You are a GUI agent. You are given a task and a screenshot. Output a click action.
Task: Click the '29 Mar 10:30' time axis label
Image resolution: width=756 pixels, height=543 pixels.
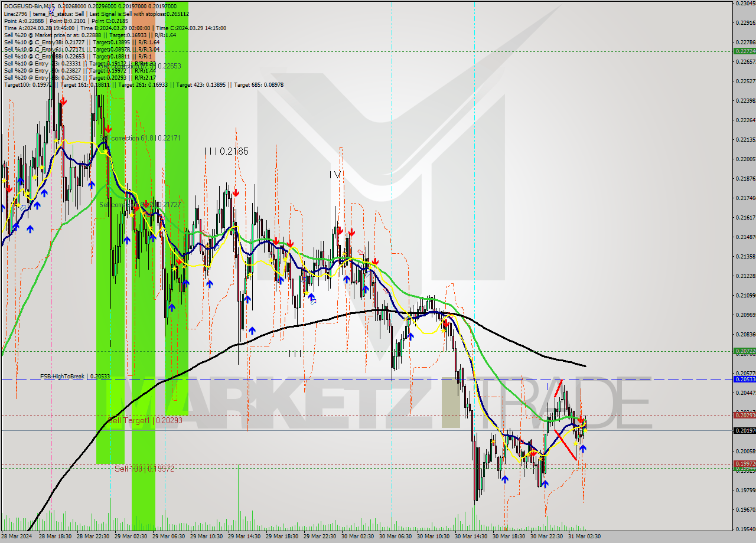tap(207, 537)
